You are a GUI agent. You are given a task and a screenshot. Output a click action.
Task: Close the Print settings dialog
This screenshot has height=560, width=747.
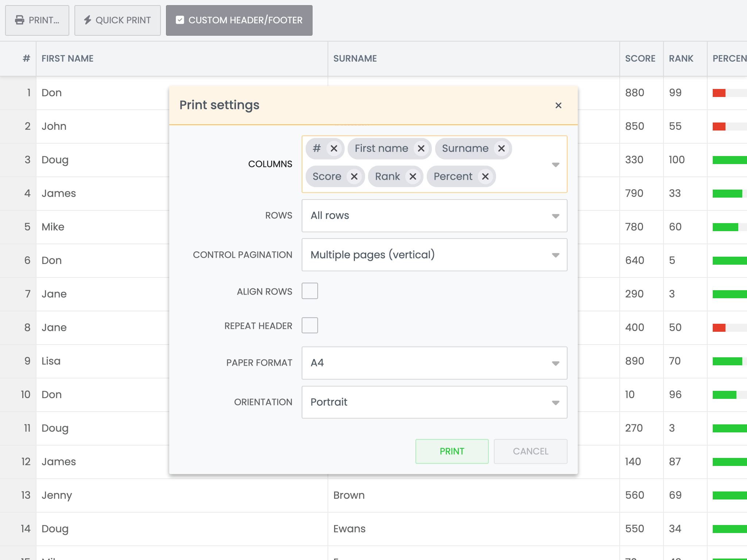(x=558, y=105)
